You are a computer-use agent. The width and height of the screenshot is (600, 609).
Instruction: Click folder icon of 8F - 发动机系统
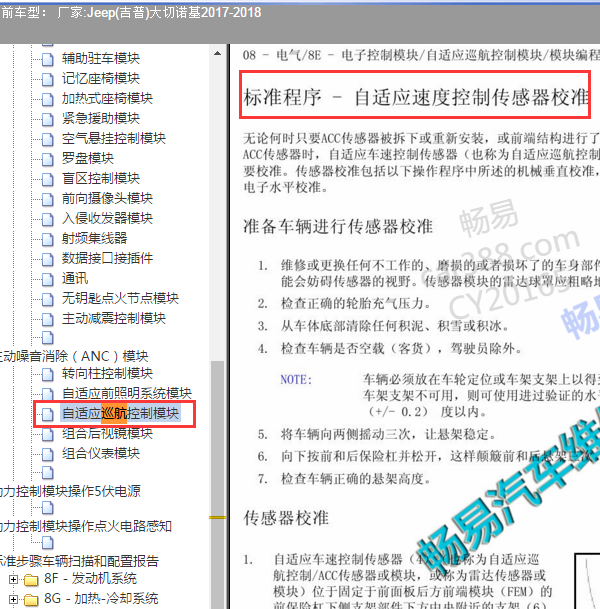click(31, 580)
